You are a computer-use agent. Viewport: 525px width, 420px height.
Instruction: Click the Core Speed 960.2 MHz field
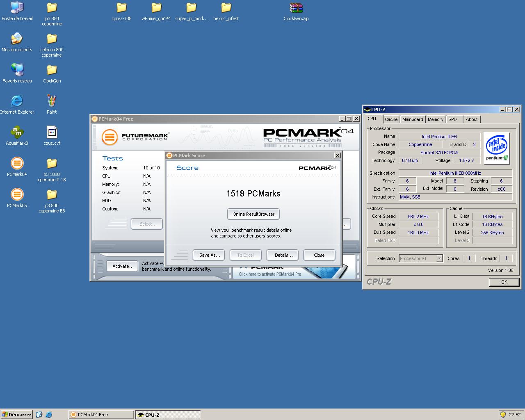coord(418,217)
